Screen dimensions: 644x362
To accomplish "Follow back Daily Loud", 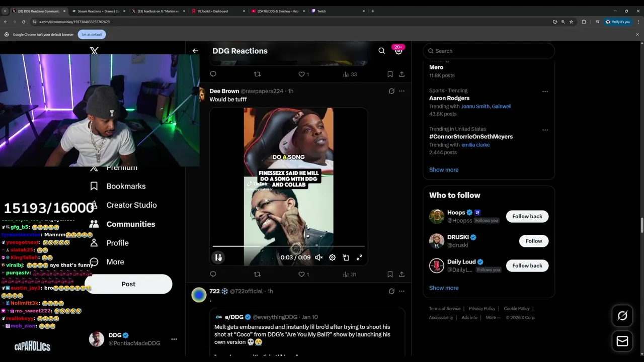I will click(x=527, y=265).
